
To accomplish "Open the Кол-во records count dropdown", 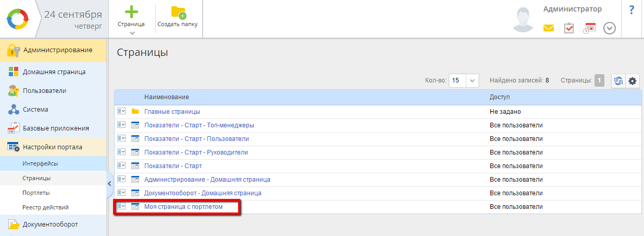I will coord(472,81).
